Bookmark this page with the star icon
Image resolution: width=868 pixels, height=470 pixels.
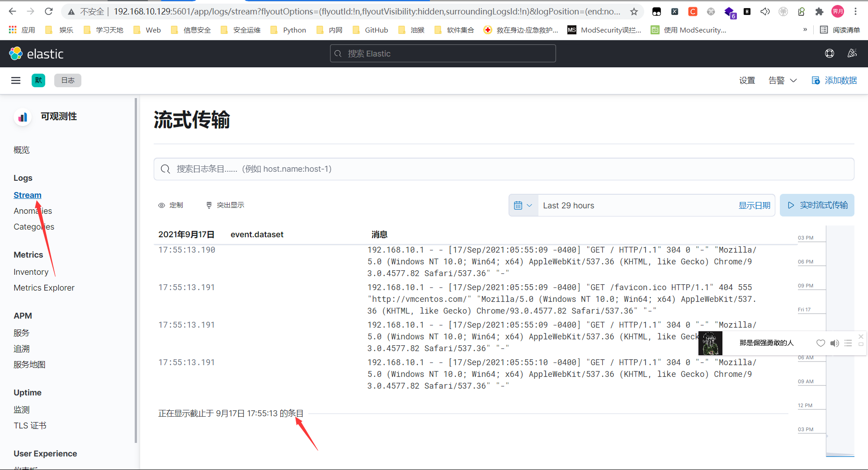pos(634,12)
